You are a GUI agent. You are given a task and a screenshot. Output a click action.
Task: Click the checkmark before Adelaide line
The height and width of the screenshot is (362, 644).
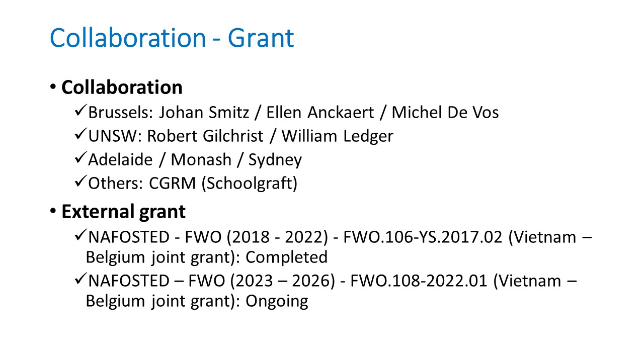pyautogui.click(x=80, y=159)
